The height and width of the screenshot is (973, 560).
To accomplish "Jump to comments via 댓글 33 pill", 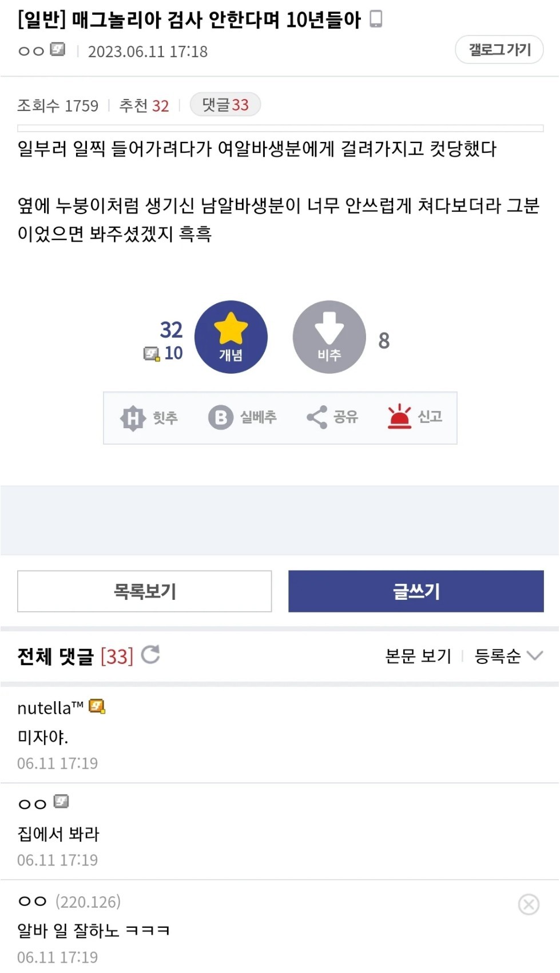I will pos(225,105).
